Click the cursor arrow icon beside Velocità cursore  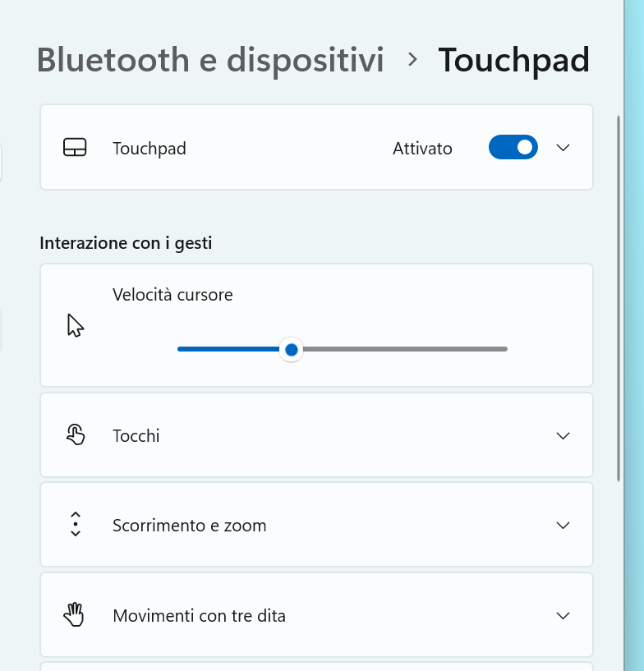(x=76, y=325)
